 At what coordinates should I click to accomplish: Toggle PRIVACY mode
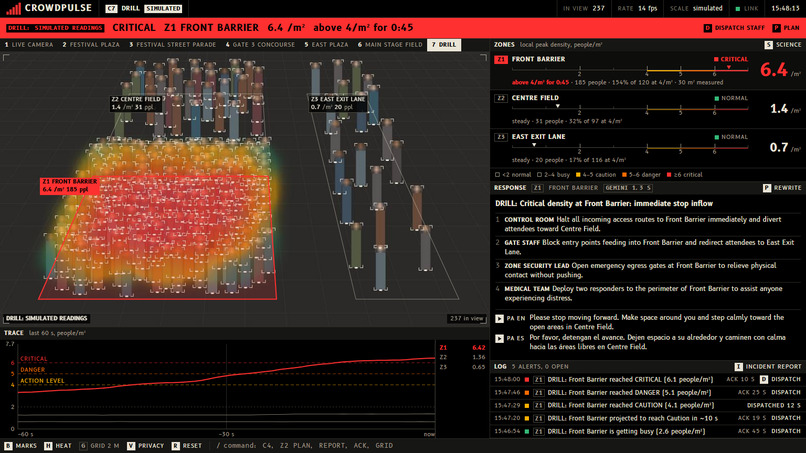click(x=146, y=446)
